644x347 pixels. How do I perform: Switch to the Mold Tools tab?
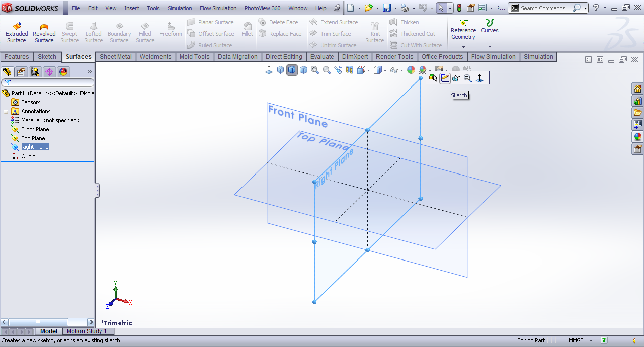click(194, 57)
